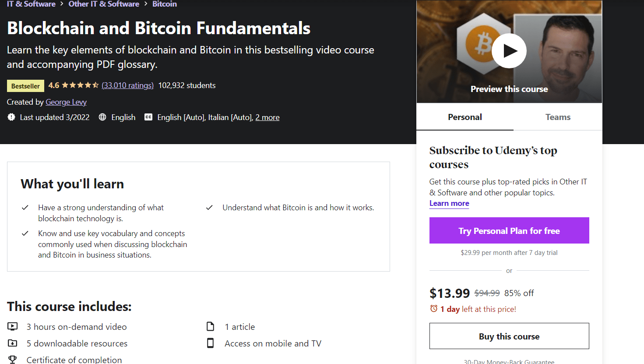This screenshot has height=364, width=644.
Task: Select the mobile and TV access icon
Action: [211, 343]
